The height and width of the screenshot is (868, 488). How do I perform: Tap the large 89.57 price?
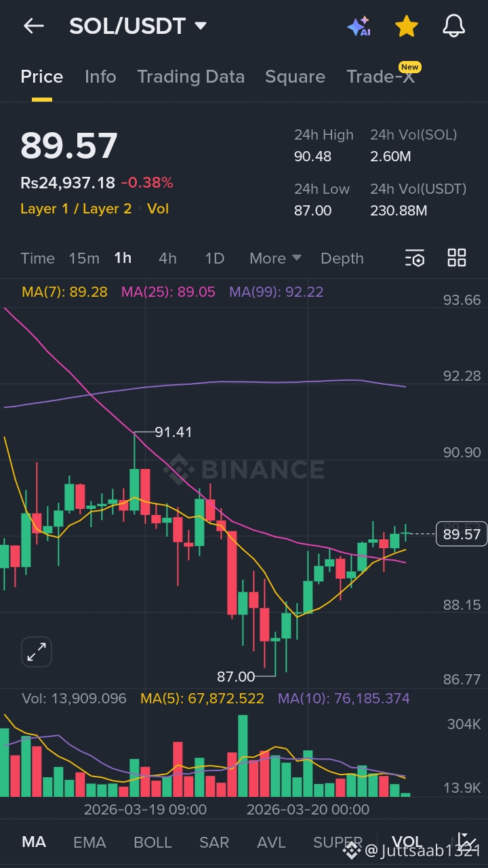click(x=69, y=145)
